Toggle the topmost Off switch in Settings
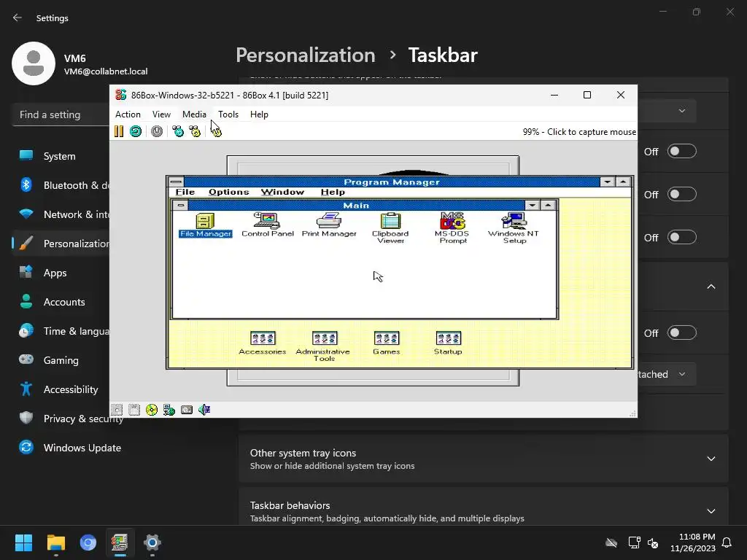The height and width of the screenshot is (560, 747). (682, 152)
